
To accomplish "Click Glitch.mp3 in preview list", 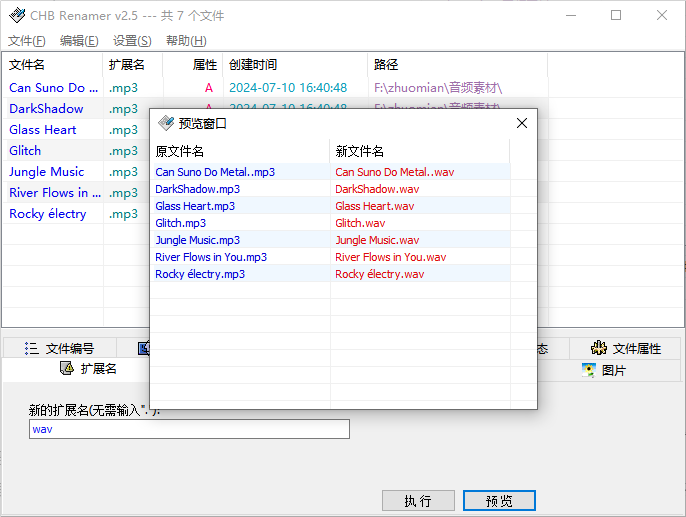I will (181, 223).
